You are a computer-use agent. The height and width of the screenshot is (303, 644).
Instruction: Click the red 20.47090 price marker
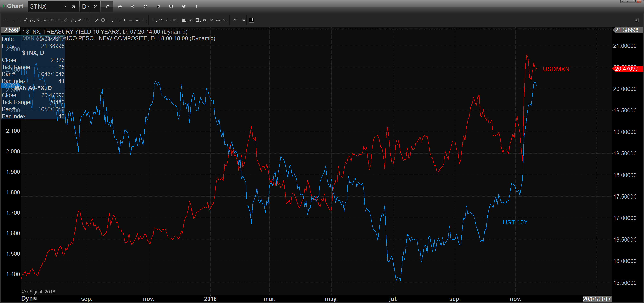pos(627,69)
